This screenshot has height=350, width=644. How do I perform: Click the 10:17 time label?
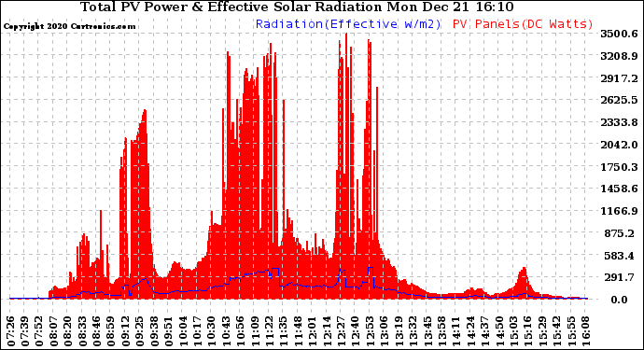pos(197,331)
